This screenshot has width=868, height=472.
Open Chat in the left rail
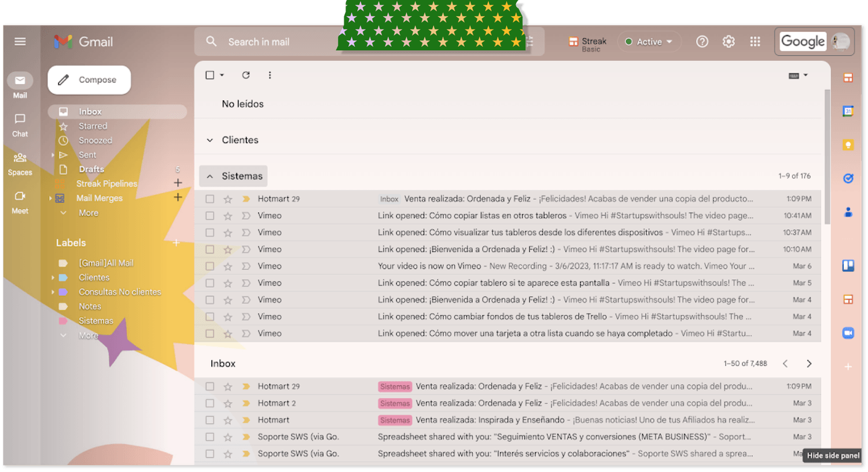20,125
